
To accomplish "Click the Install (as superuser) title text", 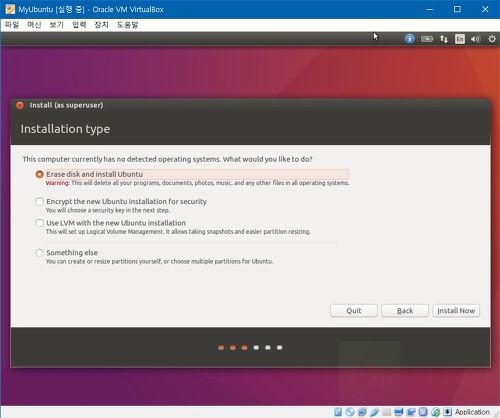I will point(66,105).
